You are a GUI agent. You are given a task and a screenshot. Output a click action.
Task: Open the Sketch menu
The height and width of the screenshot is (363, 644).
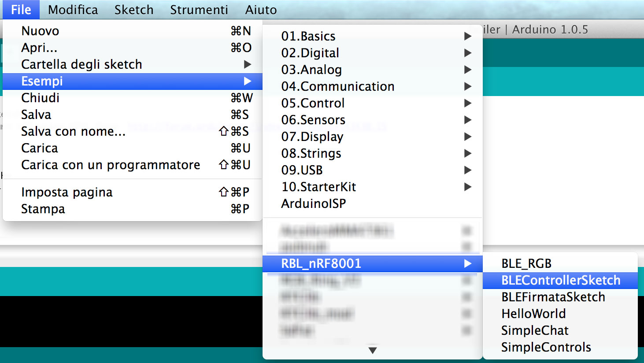point(134,10)
